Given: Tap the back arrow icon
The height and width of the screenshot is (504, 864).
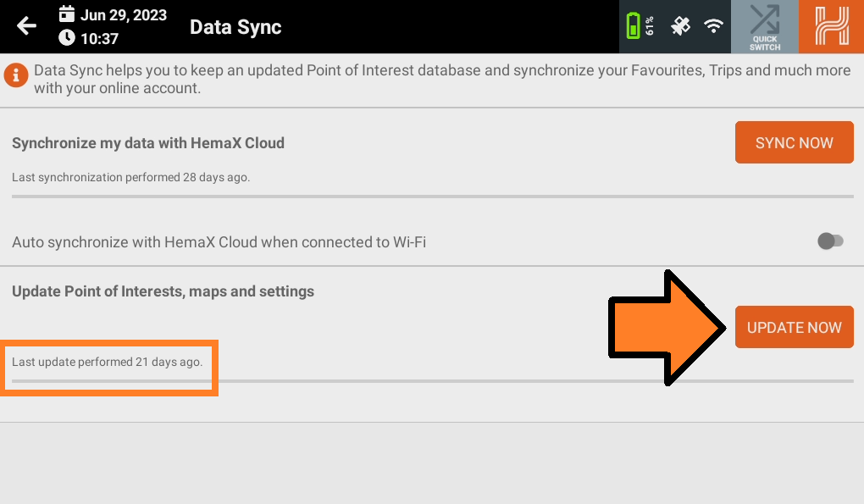Looking at the screenshot, I should pyautogui.click(x=26, y=26).
